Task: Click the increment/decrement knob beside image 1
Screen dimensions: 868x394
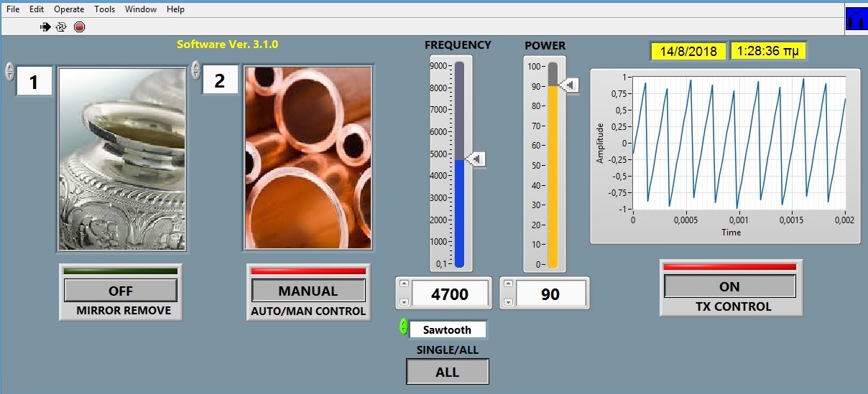Action: (9, 71)
